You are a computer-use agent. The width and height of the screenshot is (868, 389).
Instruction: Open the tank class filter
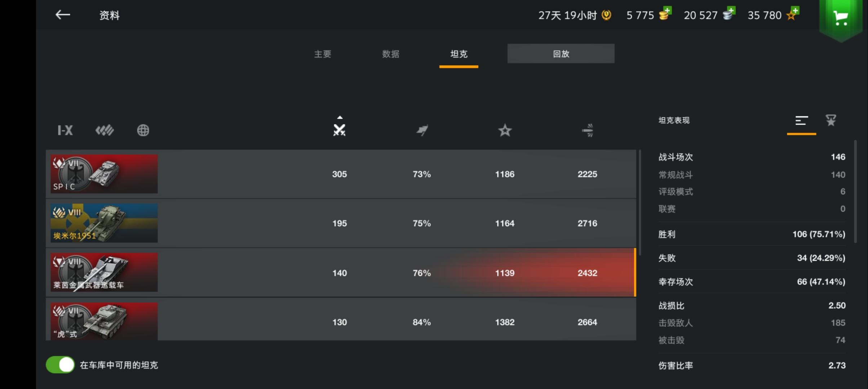coord(105,130)
